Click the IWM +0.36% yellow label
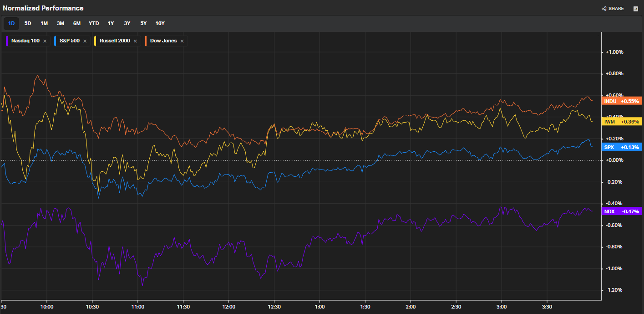644x314 pixels. [621, 121]
